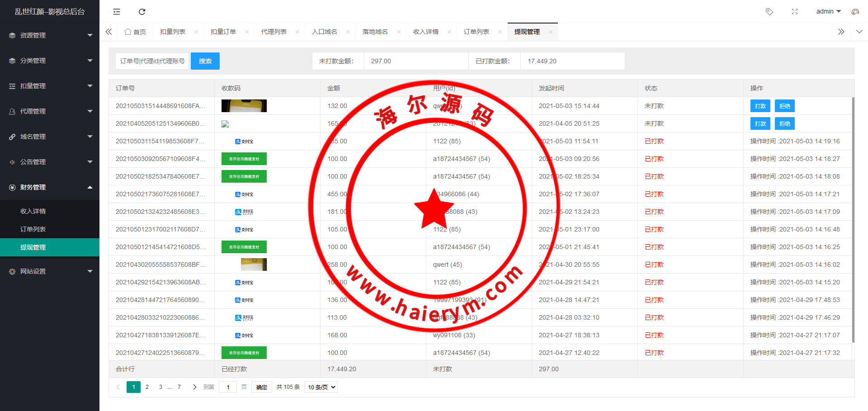The image size is (868, 411).
Task: Switch to the 订单列表 tab
Action: click(476, 32)
